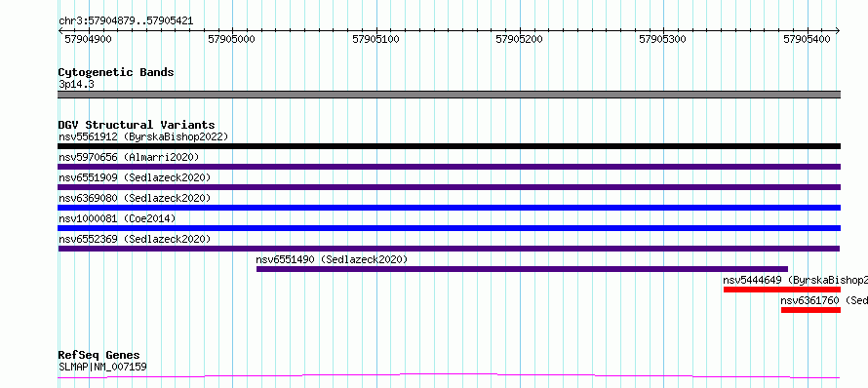
Task: Open nsv6551909 (Sedlazeck2020) label
Action: pos(135,177)
